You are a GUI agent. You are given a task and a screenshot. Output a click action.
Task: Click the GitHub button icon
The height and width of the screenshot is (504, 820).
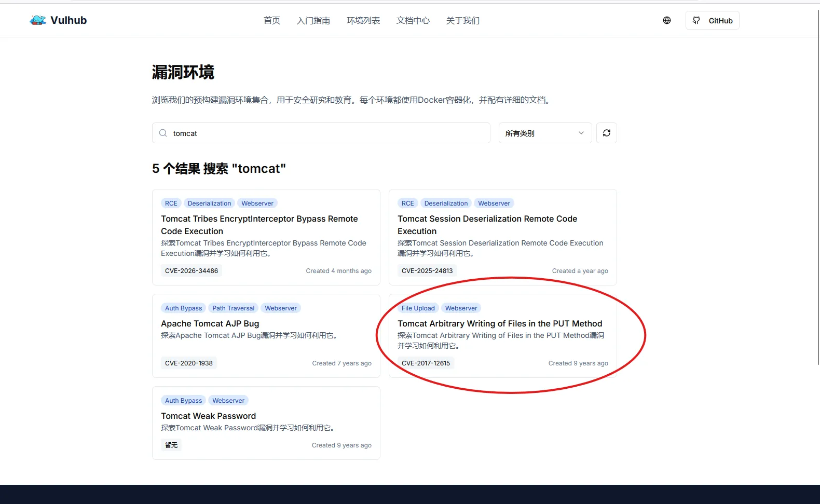(x=696, y=20)
